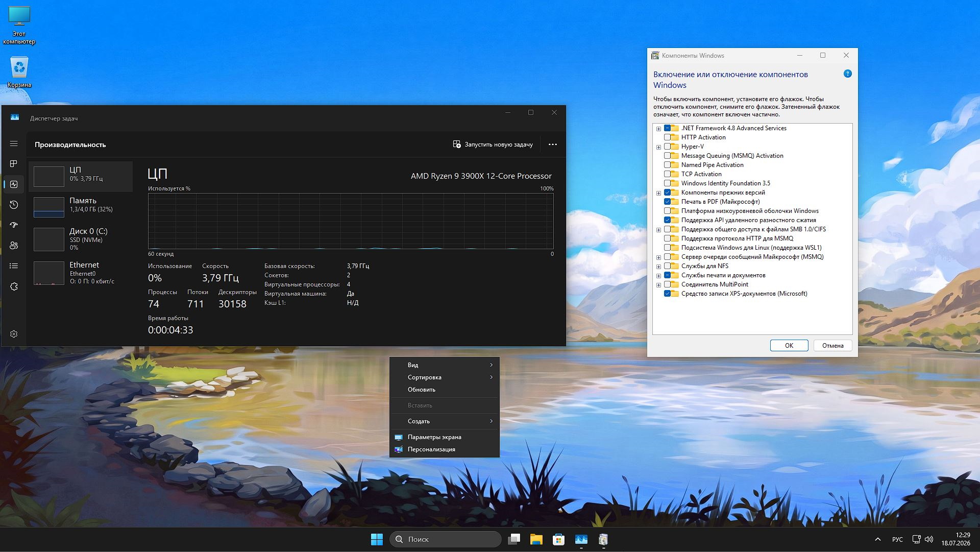The height and width of the screenshot is (552, 980).
Task: Check Message Queuing (MSMQ) Activation checkbox
Action: pos(668,156)
